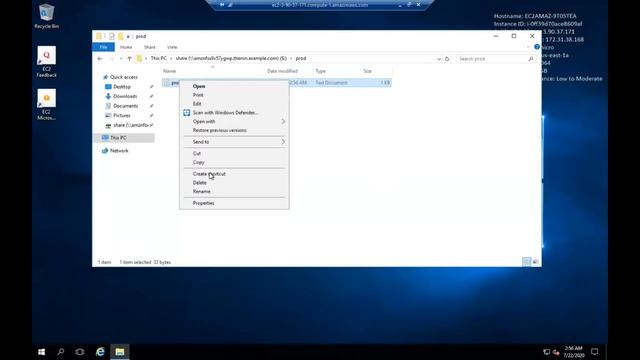Image resolution: width=640 pixels, height=360 pixels.
Task: Launch Internet Explorer from the taskbar
Action: pos(100,351)
